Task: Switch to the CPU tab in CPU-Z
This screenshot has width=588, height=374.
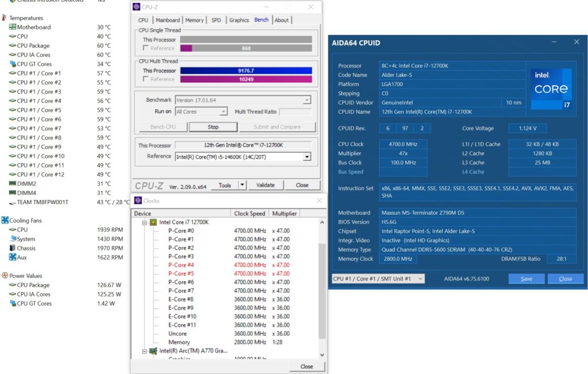Action: (143, 20)
